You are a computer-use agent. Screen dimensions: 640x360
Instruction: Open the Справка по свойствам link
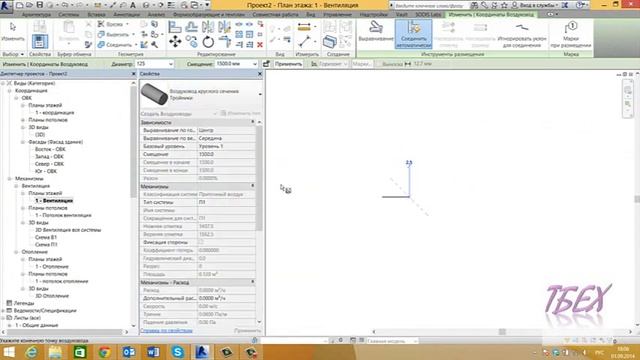[x=167, y=331]
